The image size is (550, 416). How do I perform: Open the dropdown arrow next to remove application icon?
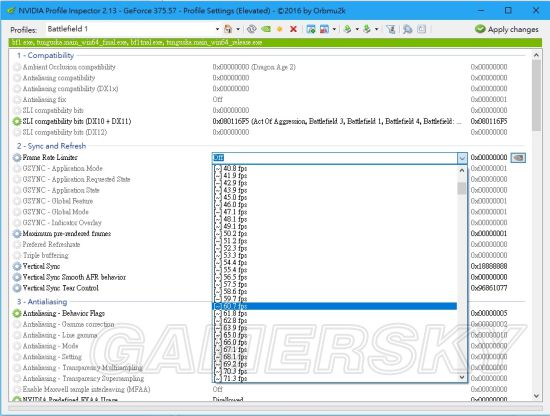pyautogui.click(x=334, y=29)
